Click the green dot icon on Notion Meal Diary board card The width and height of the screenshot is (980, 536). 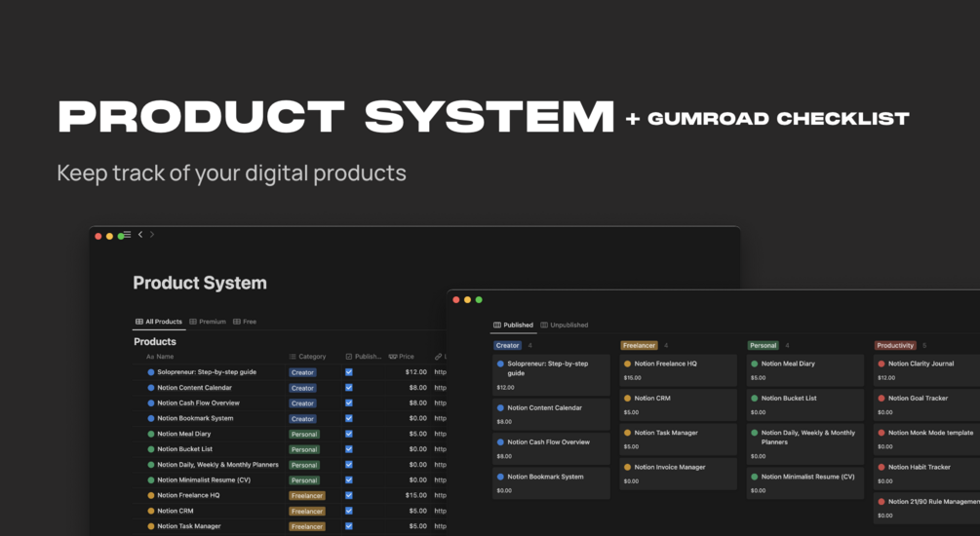click(755, 364)
